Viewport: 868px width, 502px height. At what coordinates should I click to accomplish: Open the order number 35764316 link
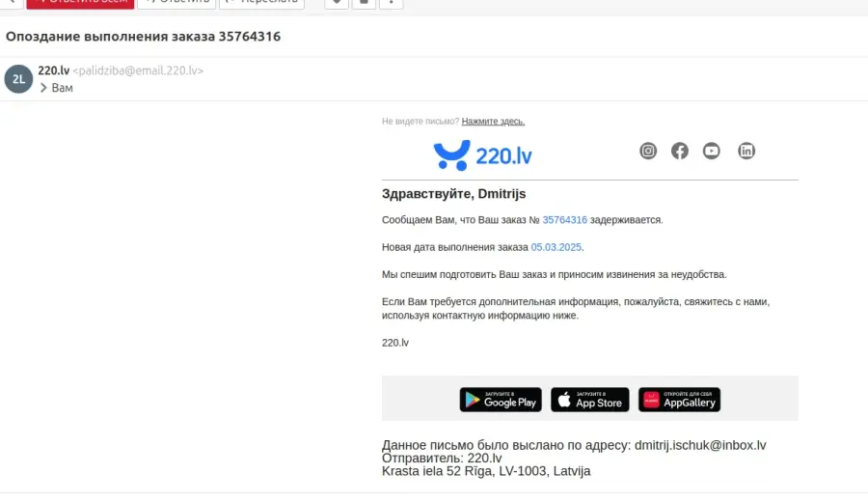coord(564,220)
